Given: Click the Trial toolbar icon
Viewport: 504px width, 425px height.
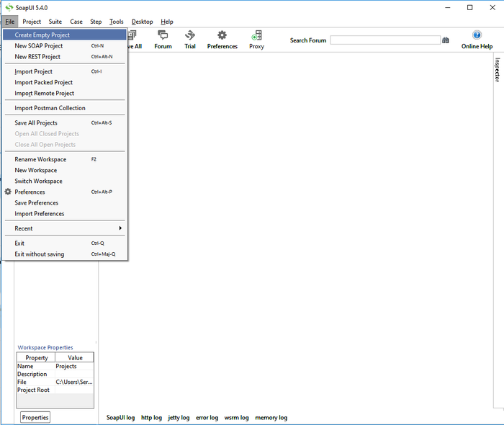Looking at the screenshot, I should pyautogui.click(x=190, y=40).
